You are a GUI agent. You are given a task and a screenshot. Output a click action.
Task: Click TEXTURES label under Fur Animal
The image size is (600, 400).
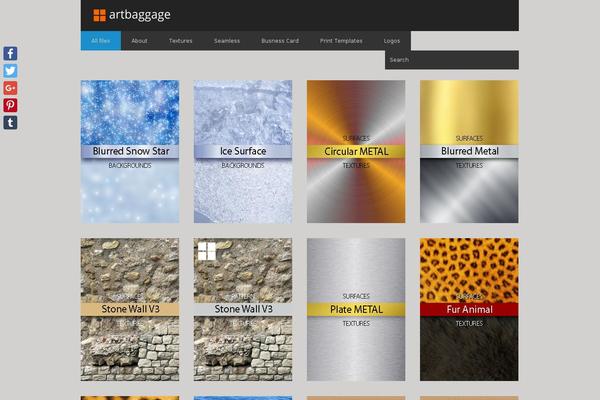(x=469, y=323)
